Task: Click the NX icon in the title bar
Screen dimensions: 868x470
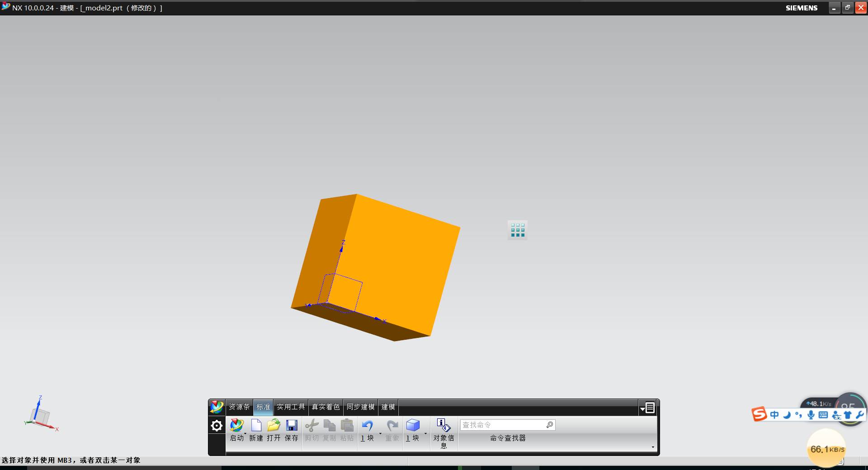Action: click(5, 6)
